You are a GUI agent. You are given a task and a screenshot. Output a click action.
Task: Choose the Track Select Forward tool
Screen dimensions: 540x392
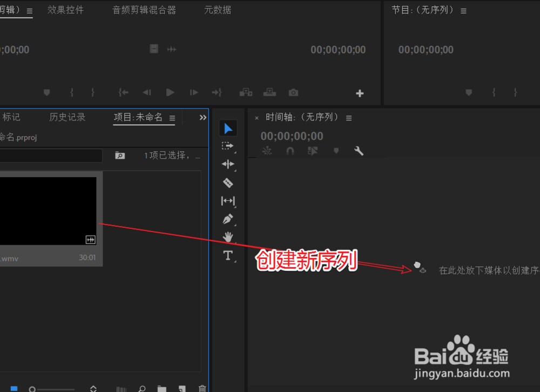(x=228, y=146)
